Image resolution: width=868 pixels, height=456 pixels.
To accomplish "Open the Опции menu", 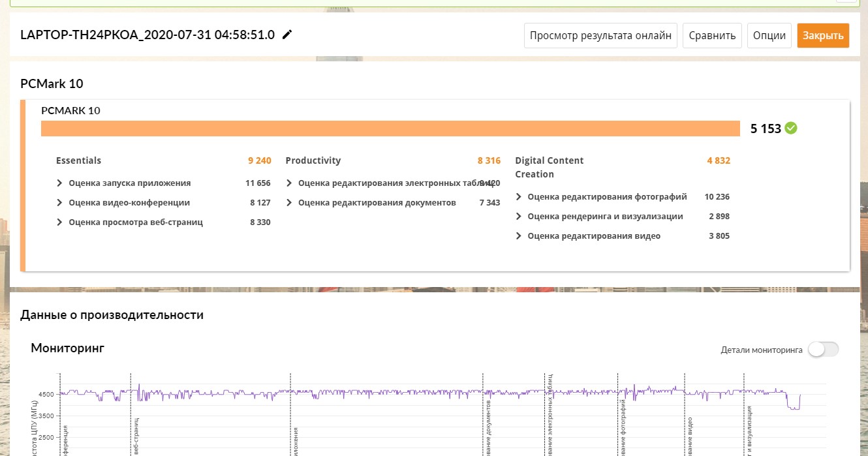I will [769, 35].
